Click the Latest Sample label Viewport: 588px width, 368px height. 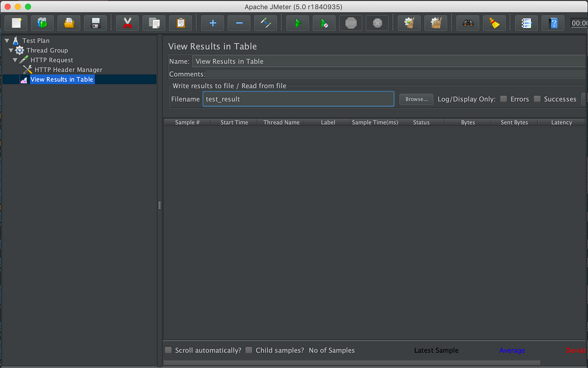pyautogui.click(x=436, y=350)
